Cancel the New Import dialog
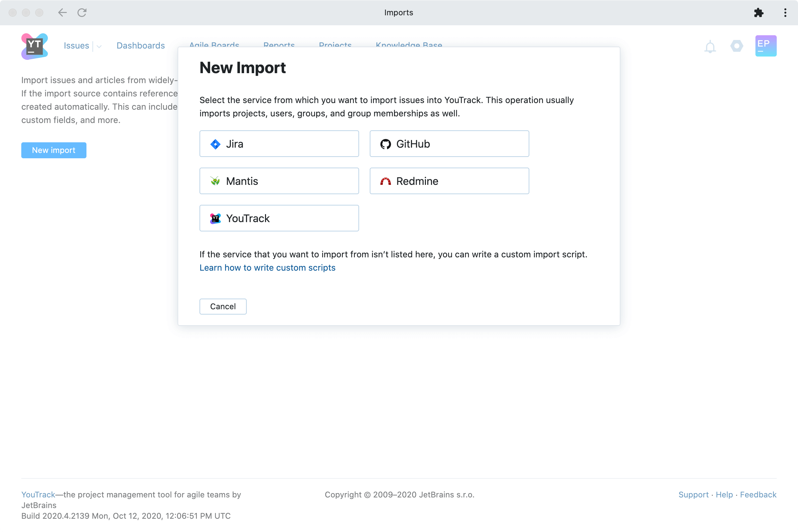The height and width of the screenshot is (532, 798). (x=222, y=306)
